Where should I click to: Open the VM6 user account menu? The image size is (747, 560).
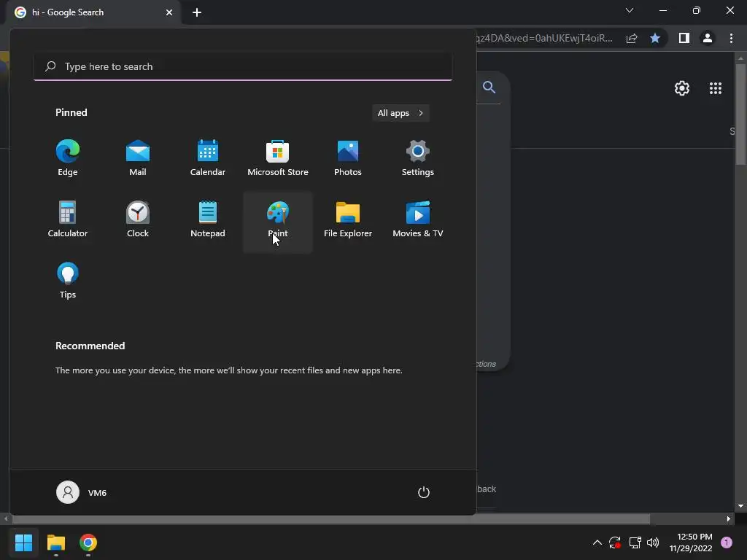pos(82,492)
